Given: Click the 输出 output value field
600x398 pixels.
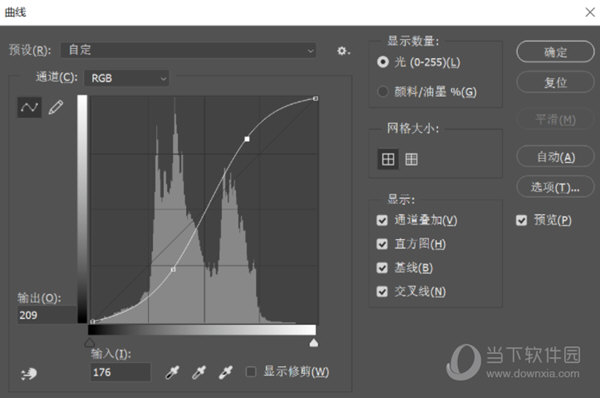Looking at the screenshot, I should (47, 315).
